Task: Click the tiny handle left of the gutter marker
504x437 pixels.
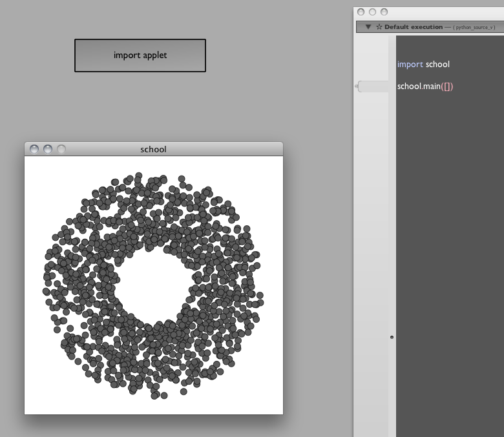Action: pyautogui.click(x=357, y=86)
